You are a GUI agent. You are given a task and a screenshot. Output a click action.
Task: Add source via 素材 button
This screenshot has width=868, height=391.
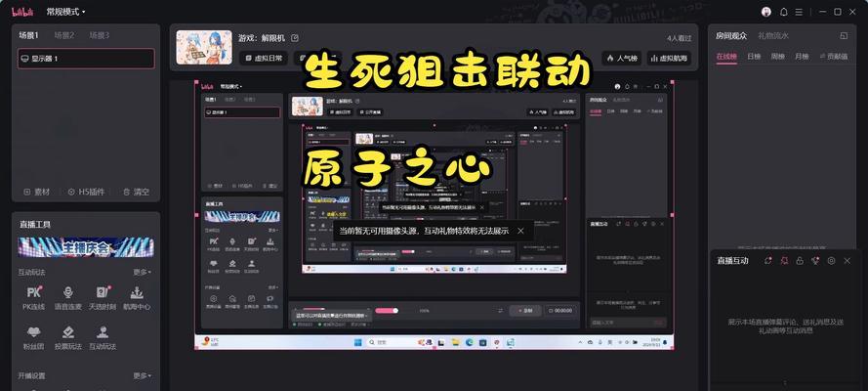tap(36, 193)
